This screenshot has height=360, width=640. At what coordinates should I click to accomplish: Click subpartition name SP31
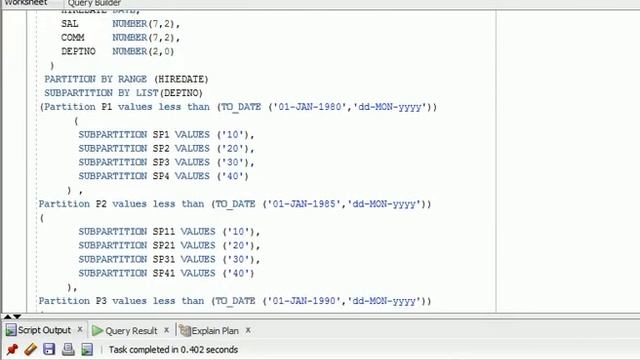(164, 259)
